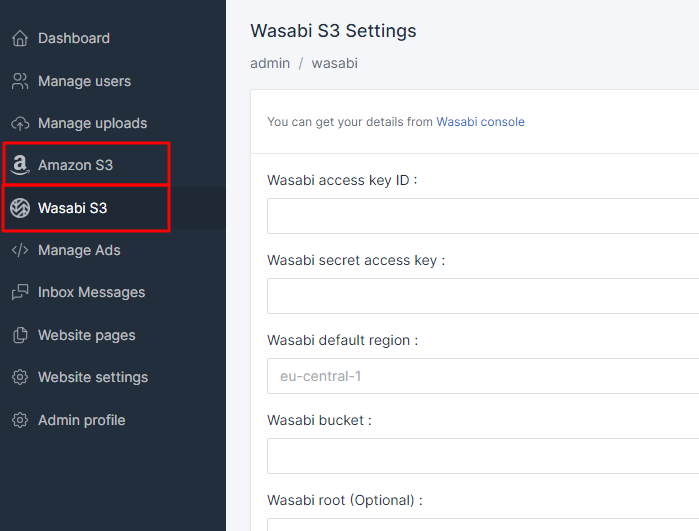Screen dimensions: 699x531
Task: Click the Manage Ads code icon
Action: 20,250
